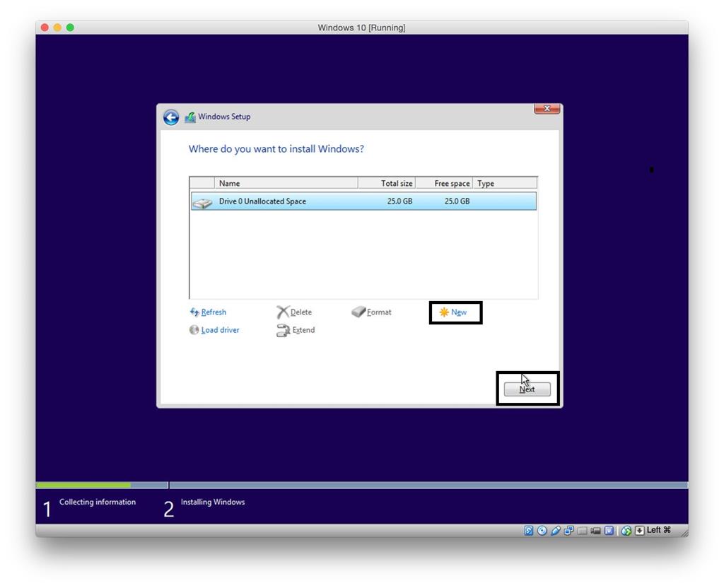The width and height of the screenshot is (724, 588).
Task: Click the Format link
Action: [x=379, y=312]
